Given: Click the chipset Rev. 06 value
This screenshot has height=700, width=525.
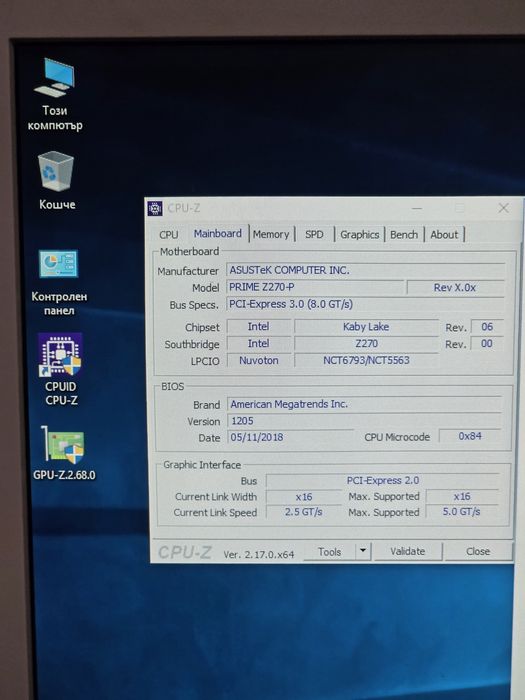Looking at the screenshot, I should pyautogui.click(x=487, y=327).
